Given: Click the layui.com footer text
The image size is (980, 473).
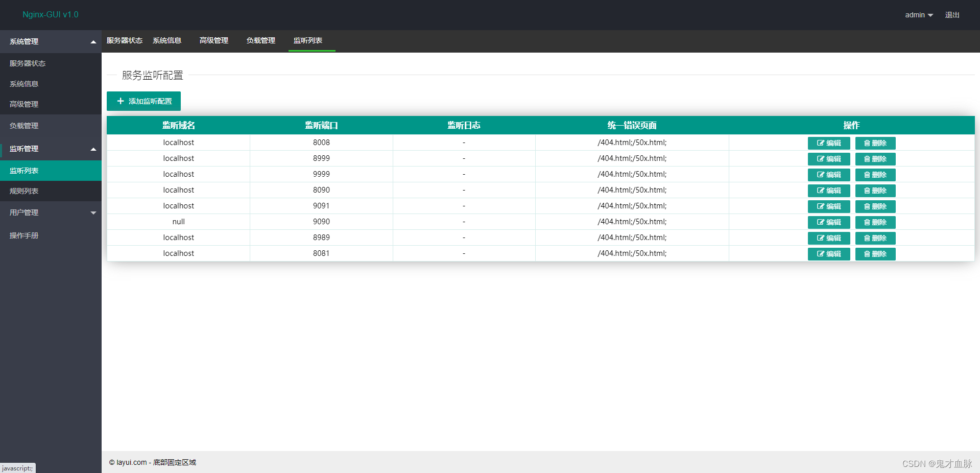Looking at the screenshot, I should click(x=152, y=462).
